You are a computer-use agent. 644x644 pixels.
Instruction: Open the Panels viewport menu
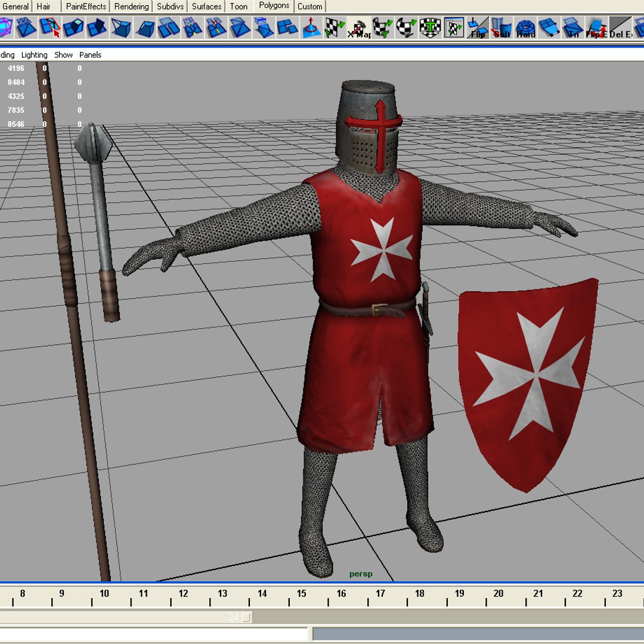pyautogui.click(x=90, y=55)
